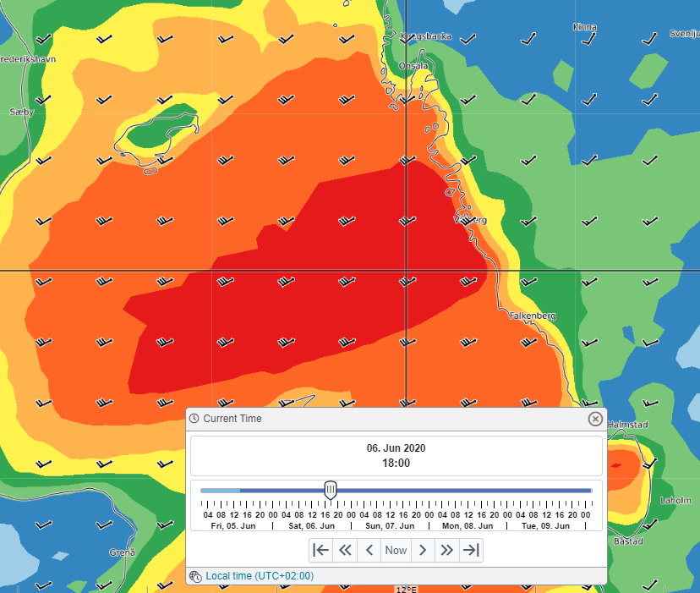Click the clock icon beside Current Time
Image resolution: width=700 pixels, height=593 pixels.
(194, 419)
